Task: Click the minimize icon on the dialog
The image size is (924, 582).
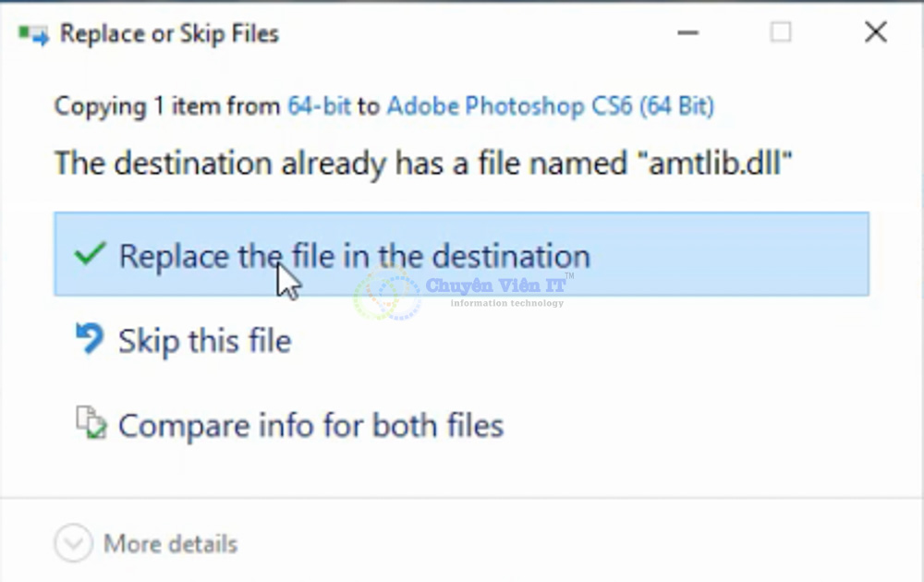Action: click(687, 32)
